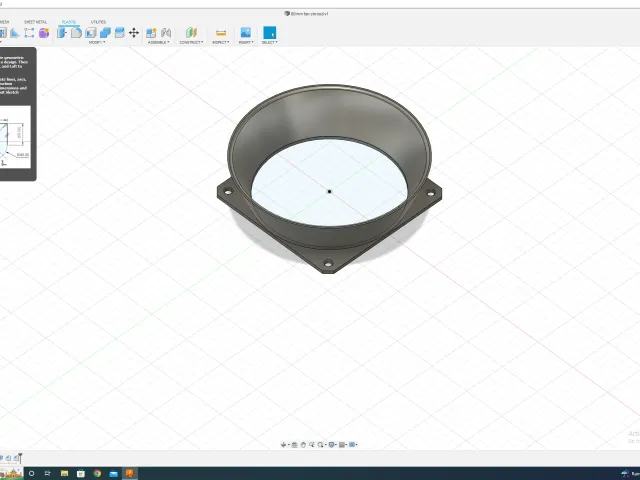
Task: Switch to the Sheet Metal tab
Action: 36,22
